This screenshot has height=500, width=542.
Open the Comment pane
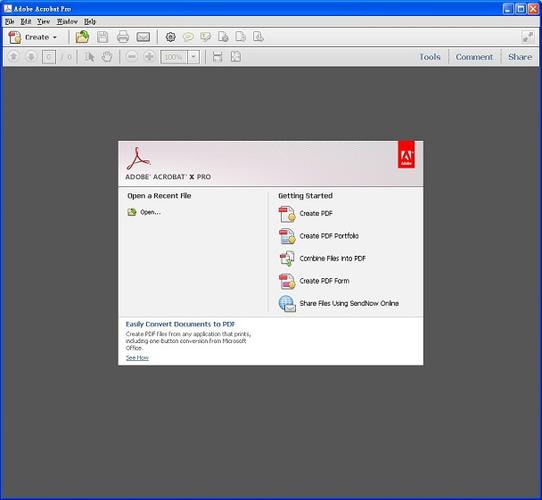coord(474,57)
